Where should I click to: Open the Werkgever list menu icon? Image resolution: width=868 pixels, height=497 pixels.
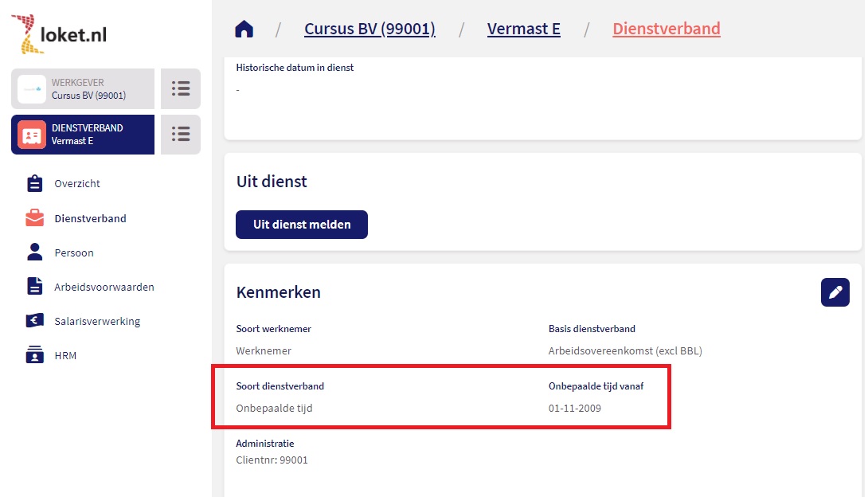point(181,88)
